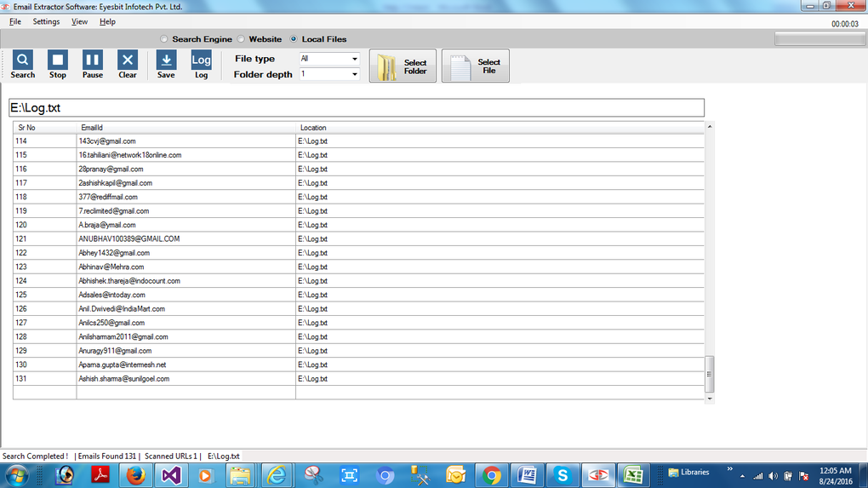Open the Windows Start button
868x488 pixels.
tap(16, 476)
